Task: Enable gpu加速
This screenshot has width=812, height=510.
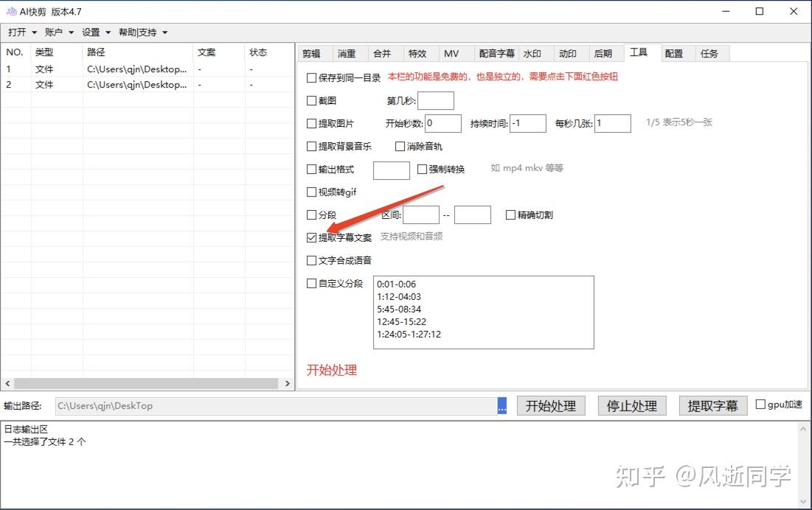Action: 760,404
